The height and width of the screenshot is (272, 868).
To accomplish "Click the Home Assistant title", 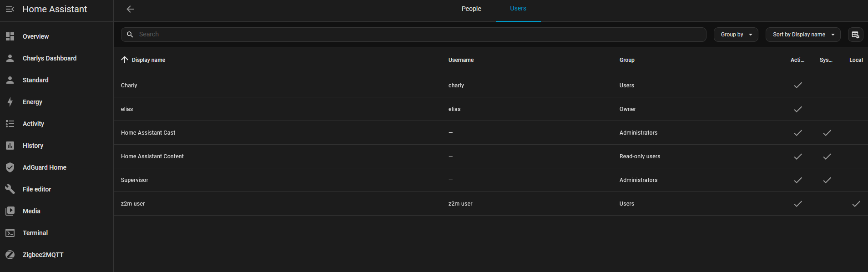I will coord(55,9).
